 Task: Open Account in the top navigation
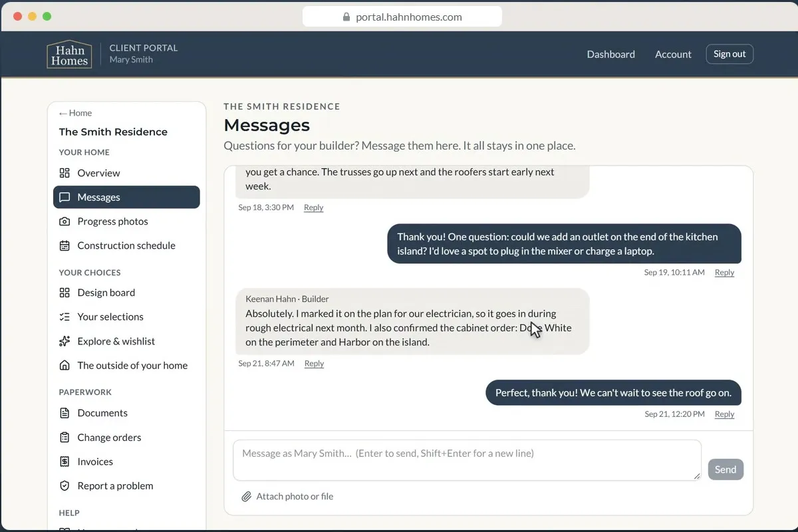(x=673, y=54)
